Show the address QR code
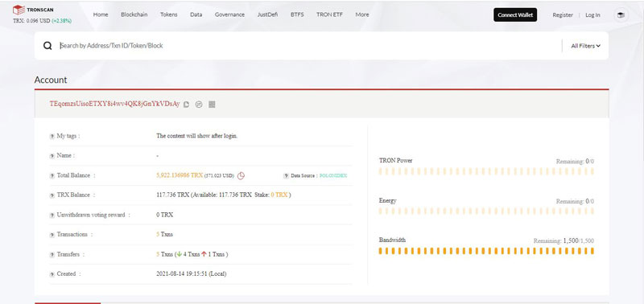Viewport: 644px width, 304px height. 212,105
